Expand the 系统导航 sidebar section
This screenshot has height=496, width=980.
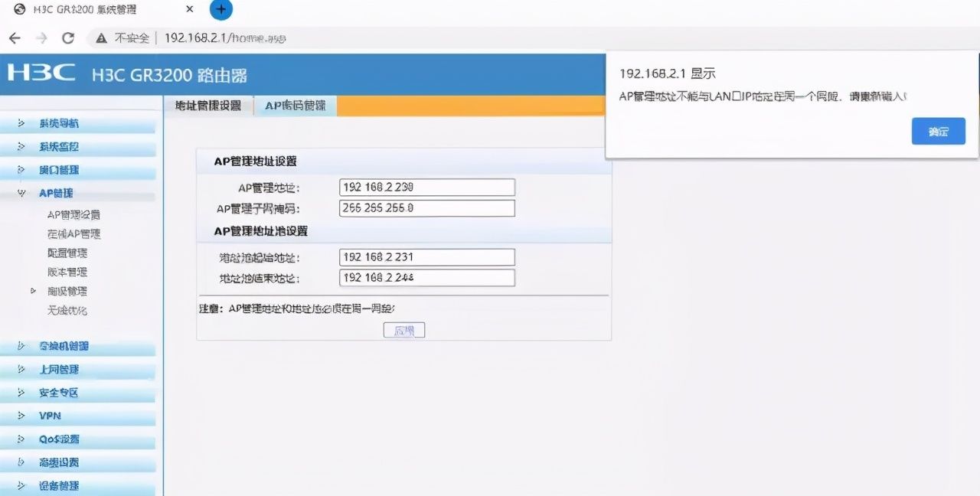(59, 123)
